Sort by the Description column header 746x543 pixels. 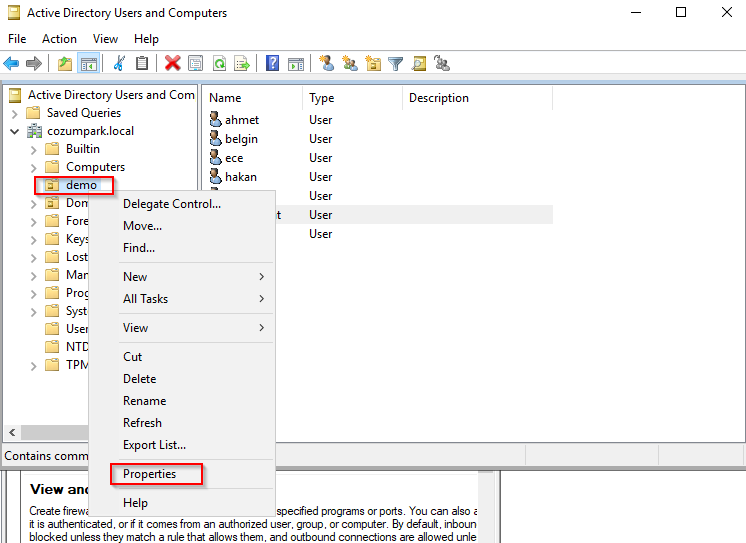pyautogui.click(x=477, y=98)
